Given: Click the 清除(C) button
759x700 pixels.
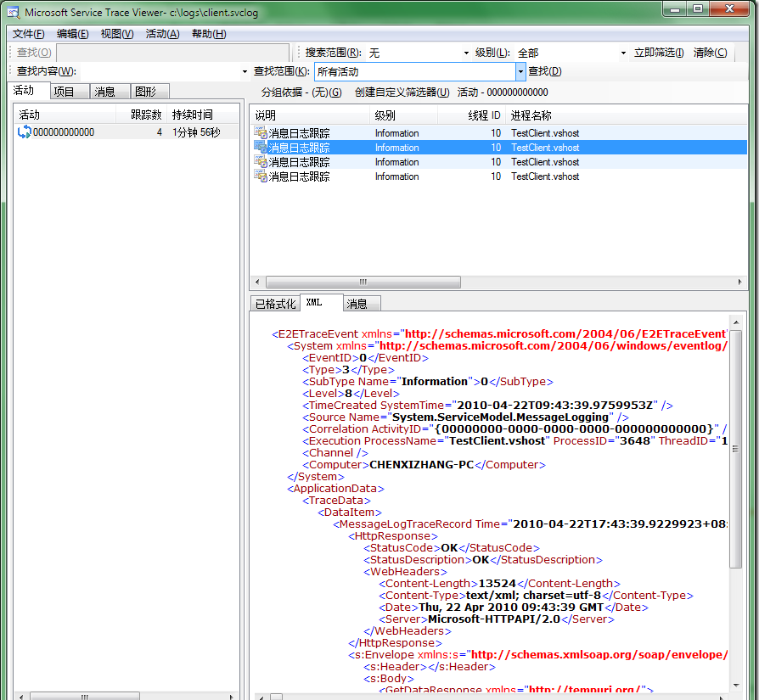Looking at the screenshot, I should tap(710, 53).
